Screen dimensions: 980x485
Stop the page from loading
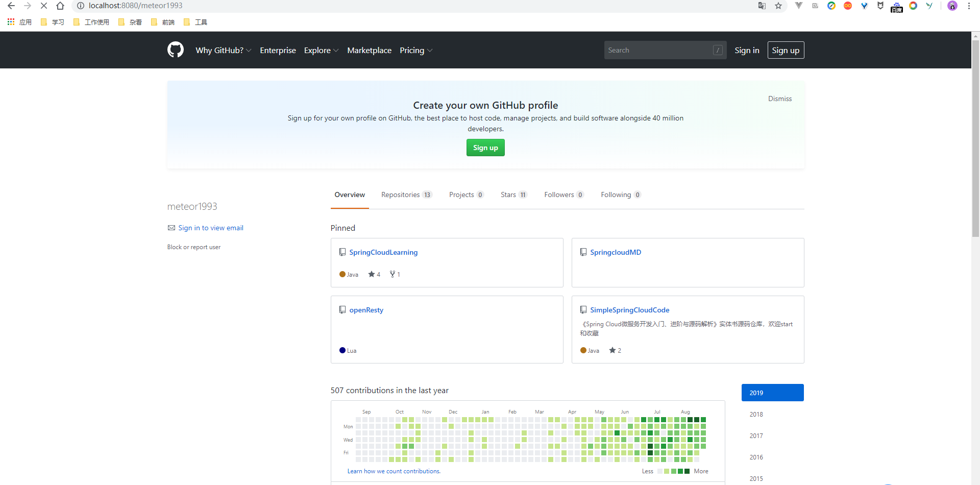pos(44,6)
